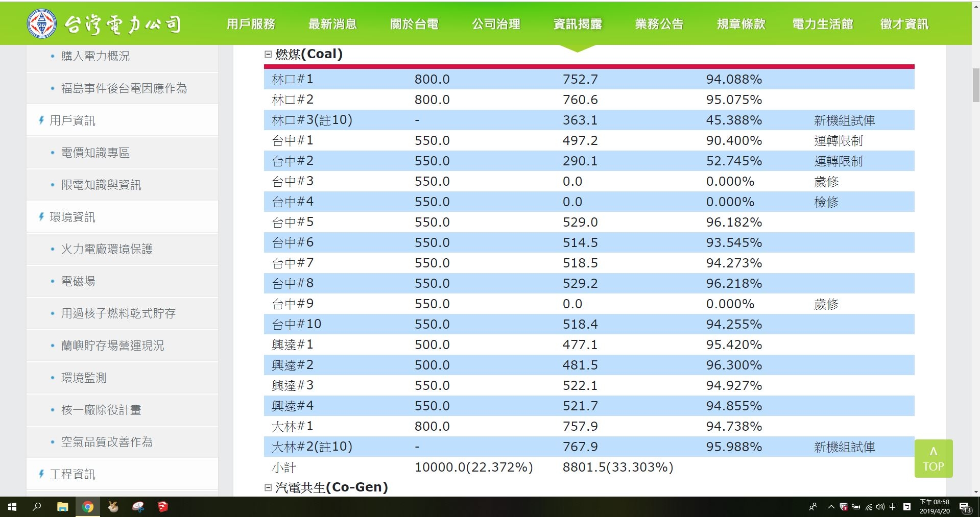Open 核一廠除役計畫 sidebar link
The width and height of the screenshot is (980, 517).
[x=101, y=410]
